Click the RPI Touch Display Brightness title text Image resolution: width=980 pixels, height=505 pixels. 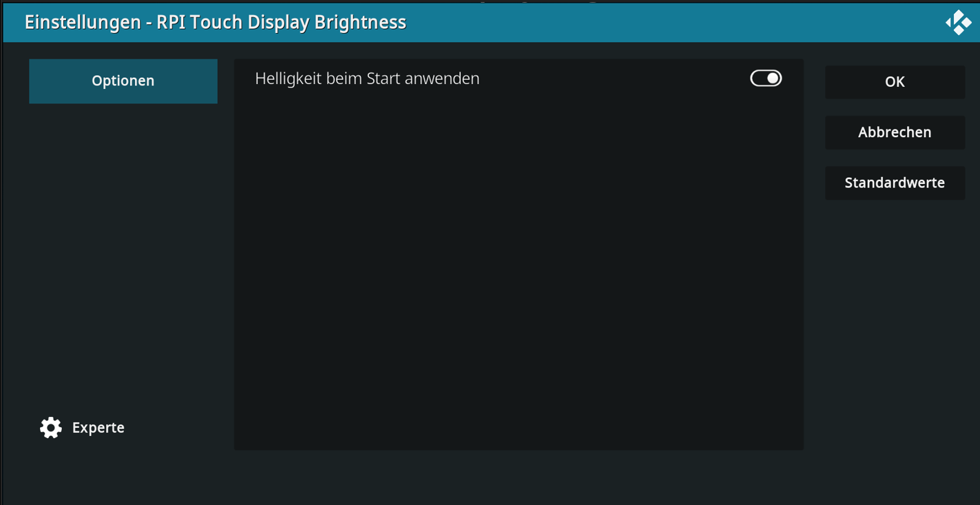pos(281,22)
